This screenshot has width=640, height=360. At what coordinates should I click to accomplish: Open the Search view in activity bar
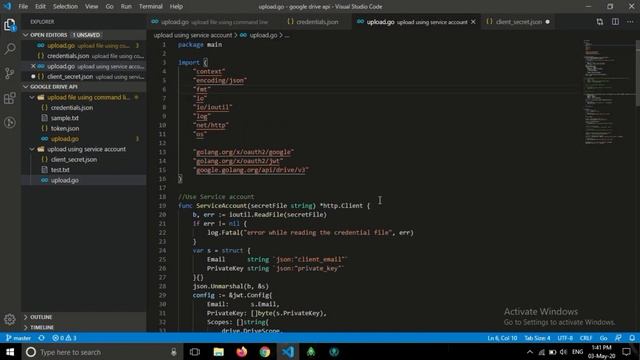click(x=10, y=49)
